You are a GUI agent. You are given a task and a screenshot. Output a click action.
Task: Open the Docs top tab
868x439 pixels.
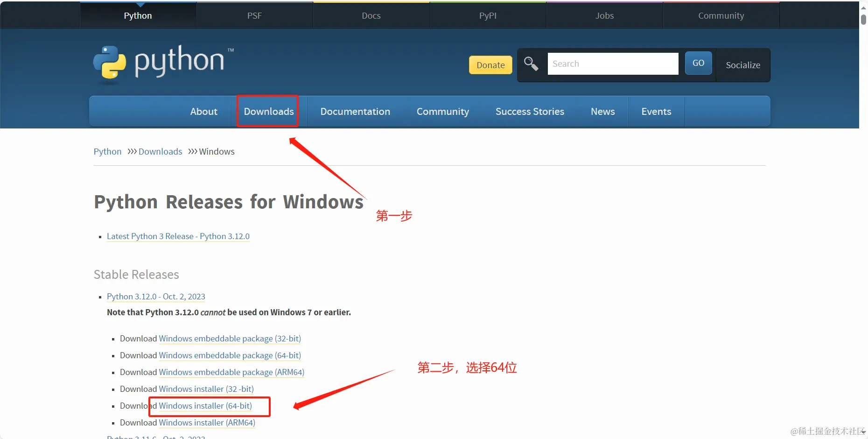click(x=371, y=15)
